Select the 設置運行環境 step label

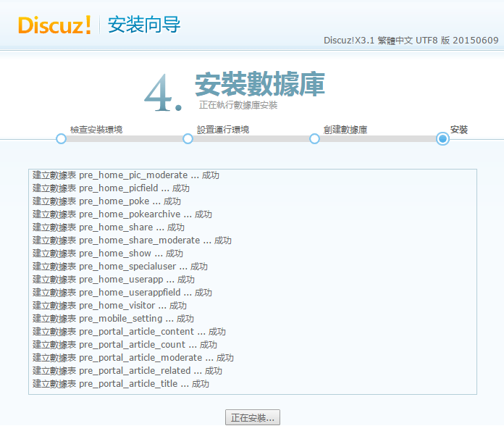tap(223, 130)
